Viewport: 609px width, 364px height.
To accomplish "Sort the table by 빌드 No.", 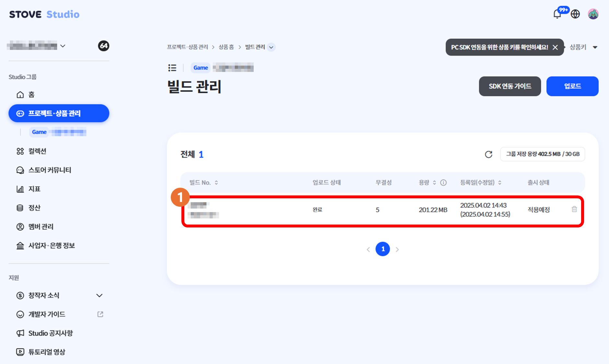I will (x=204, y=182).
